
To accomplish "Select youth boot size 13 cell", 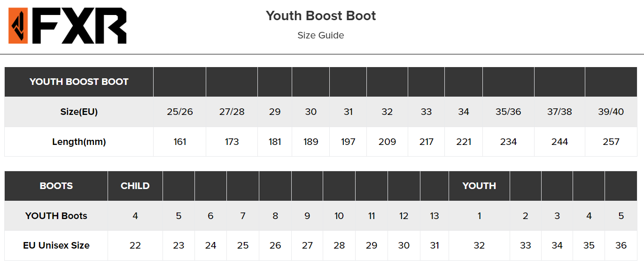I will click(435, 216).
